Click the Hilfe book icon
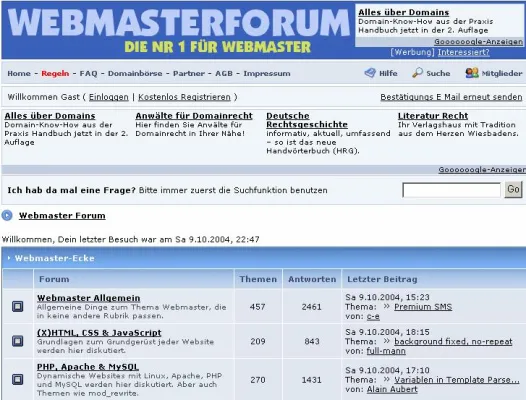 point(370,73)
